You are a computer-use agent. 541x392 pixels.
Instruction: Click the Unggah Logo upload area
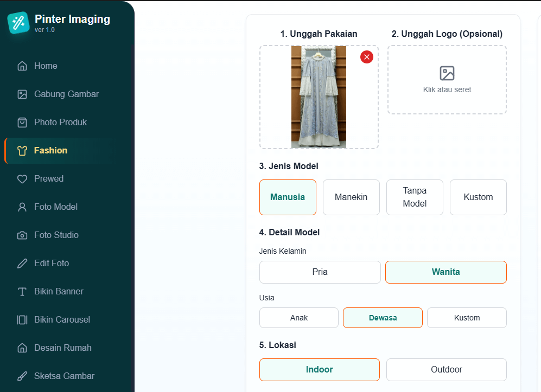pos(447,80)
